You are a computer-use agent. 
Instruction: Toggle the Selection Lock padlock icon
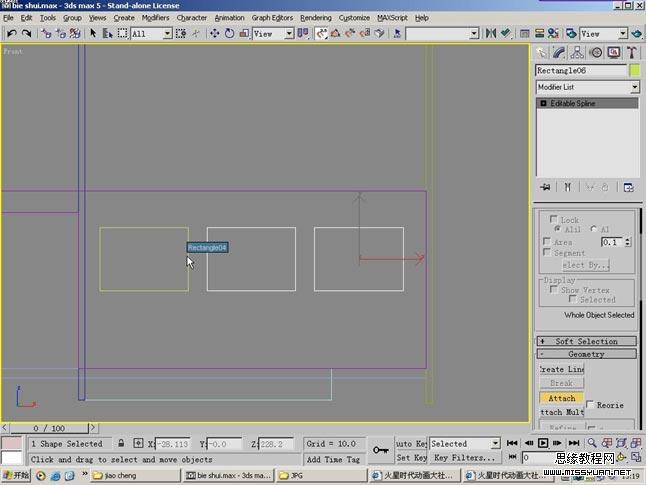point(121,443)
